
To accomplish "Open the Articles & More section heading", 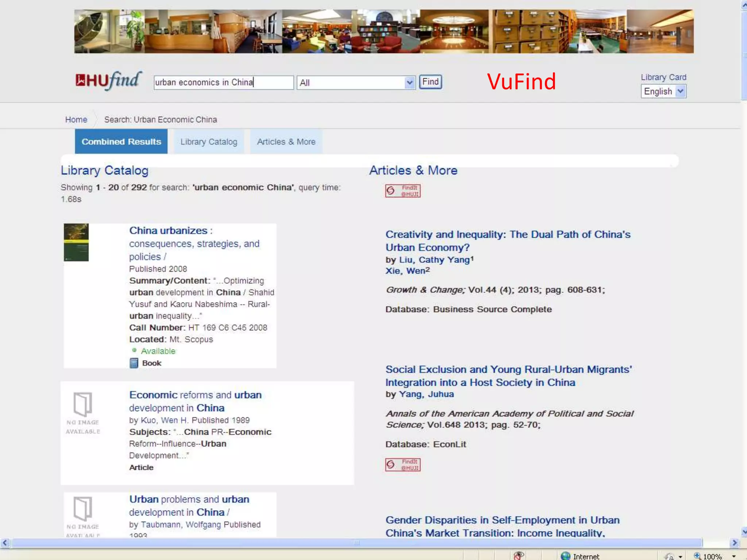I will pos(413,170).
